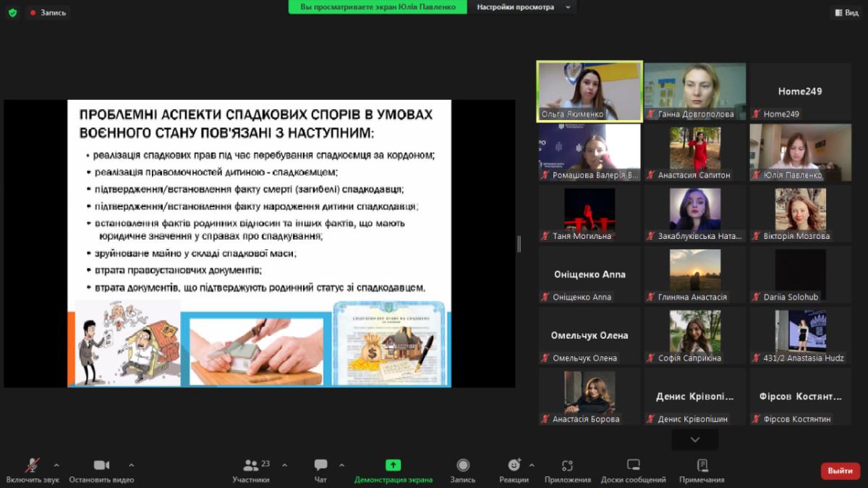Select Юлія Павленко's video tile
The height and width of the screenshot is (488, 868).
pyautogui.click(x=800, y=152)
